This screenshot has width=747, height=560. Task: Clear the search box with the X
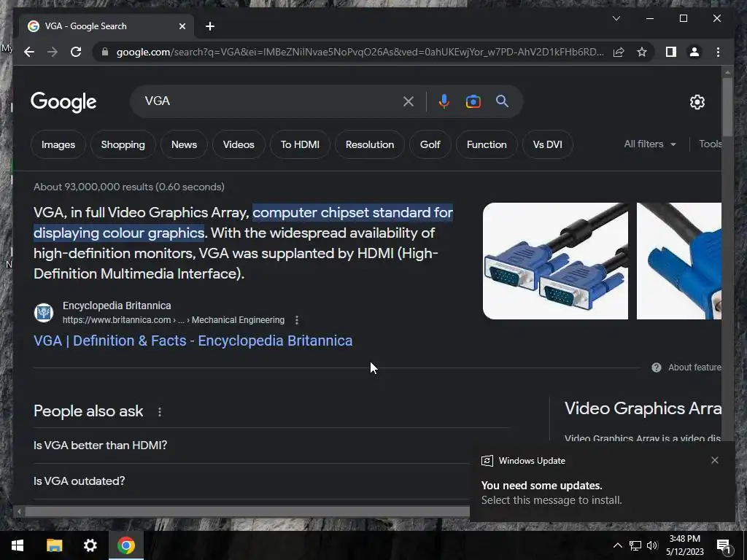pos(409,101)
